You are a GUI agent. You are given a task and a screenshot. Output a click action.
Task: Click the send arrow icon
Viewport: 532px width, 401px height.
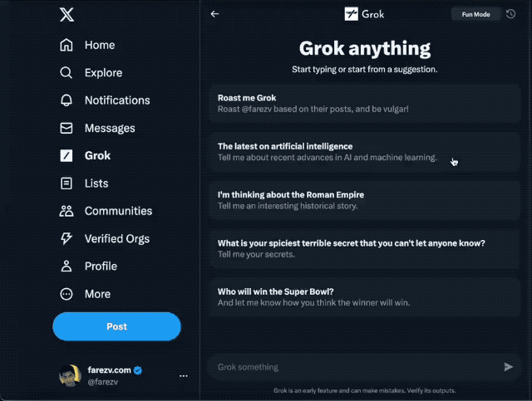[x=508, y=367]
